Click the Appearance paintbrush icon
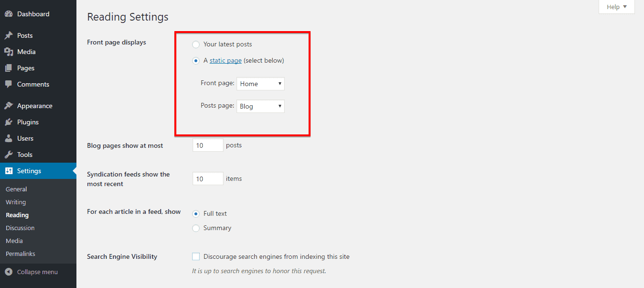Image resolution: width=644 pixels, height=288 pixels. click(9, 106)
